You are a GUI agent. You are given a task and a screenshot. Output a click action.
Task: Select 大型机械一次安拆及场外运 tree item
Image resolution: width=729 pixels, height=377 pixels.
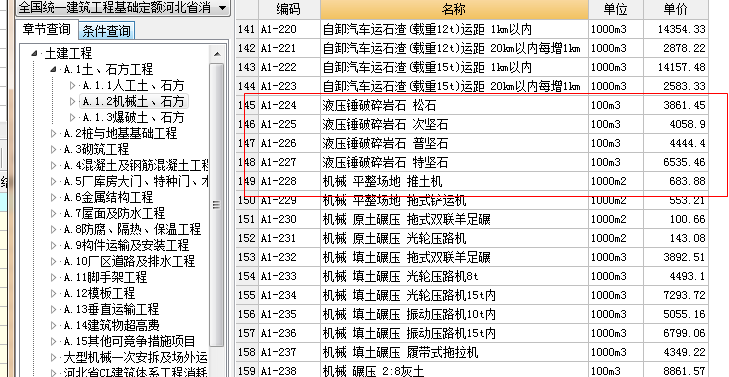click(x=135, y=357)
